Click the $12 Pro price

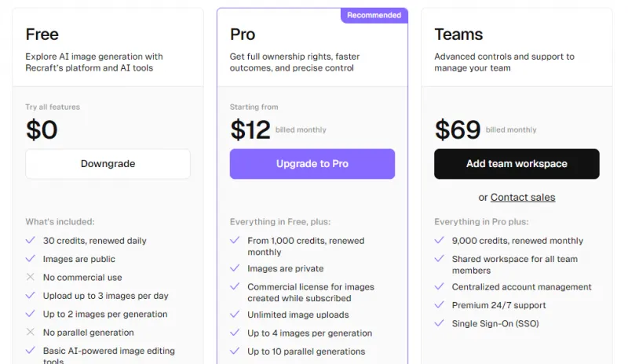coord(250,129)
